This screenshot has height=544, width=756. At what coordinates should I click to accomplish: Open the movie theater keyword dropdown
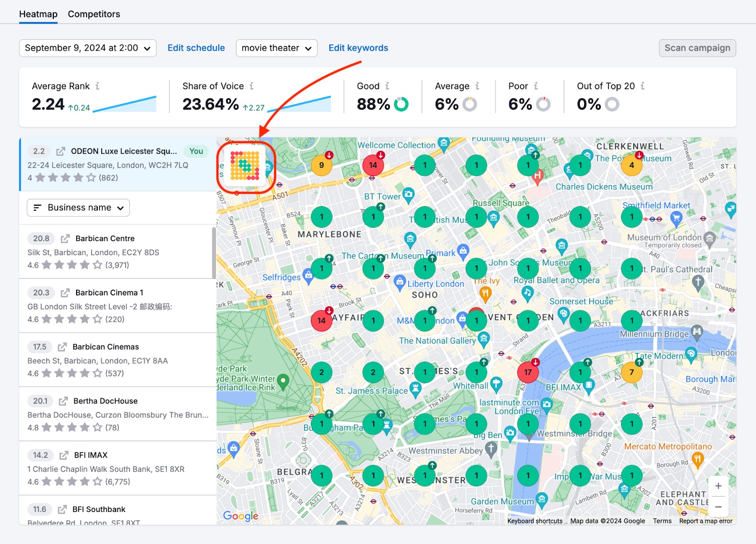(276, 48)
